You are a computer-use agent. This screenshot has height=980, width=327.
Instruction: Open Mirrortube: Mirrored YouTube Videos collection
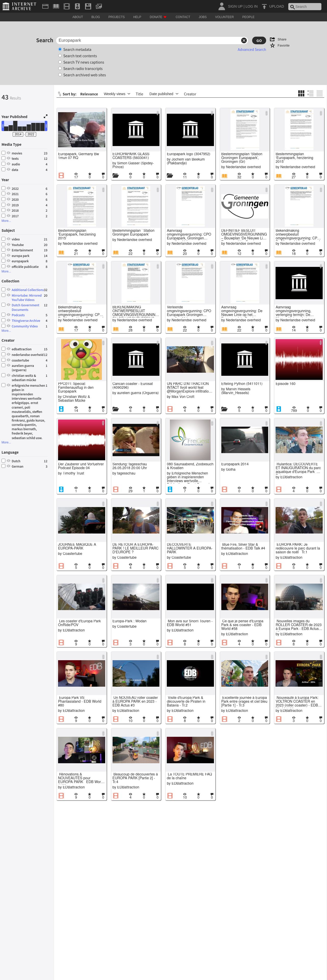click(x=27, y=297)
